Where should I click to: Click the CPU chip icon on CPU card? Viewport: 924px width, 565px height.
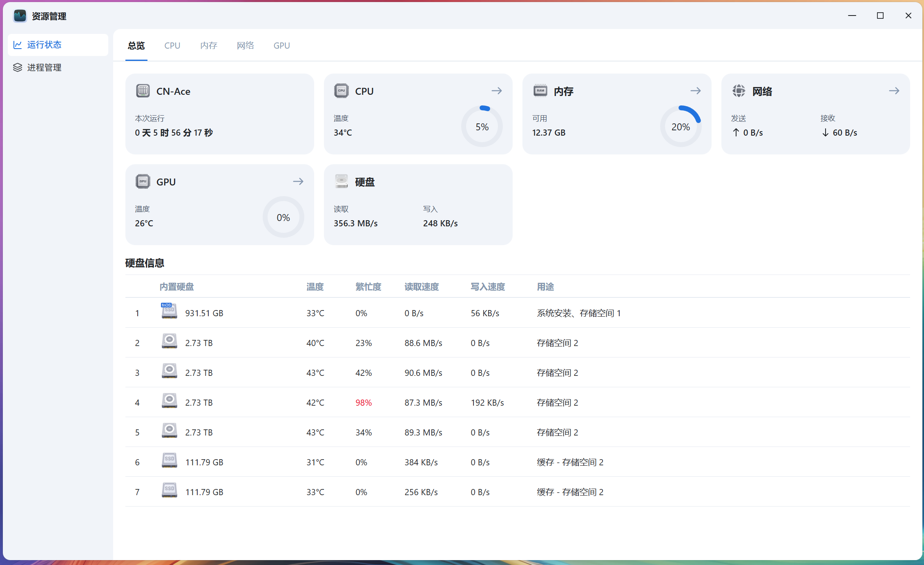341,90
